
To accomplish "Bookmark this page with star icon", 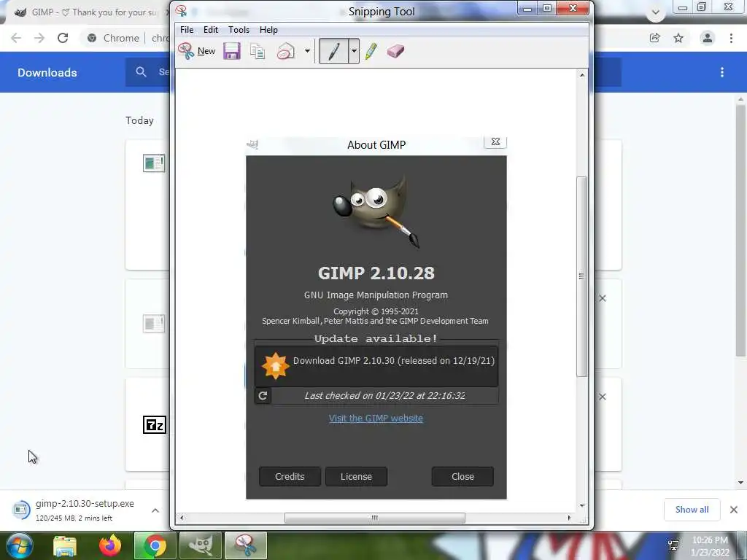I will tap(678, 38).
